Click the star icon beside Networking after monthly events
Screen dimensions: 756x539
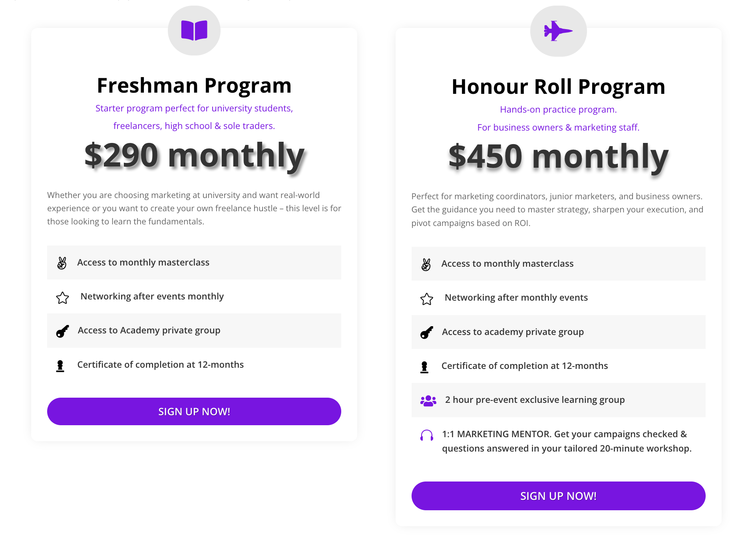[427, 299]
